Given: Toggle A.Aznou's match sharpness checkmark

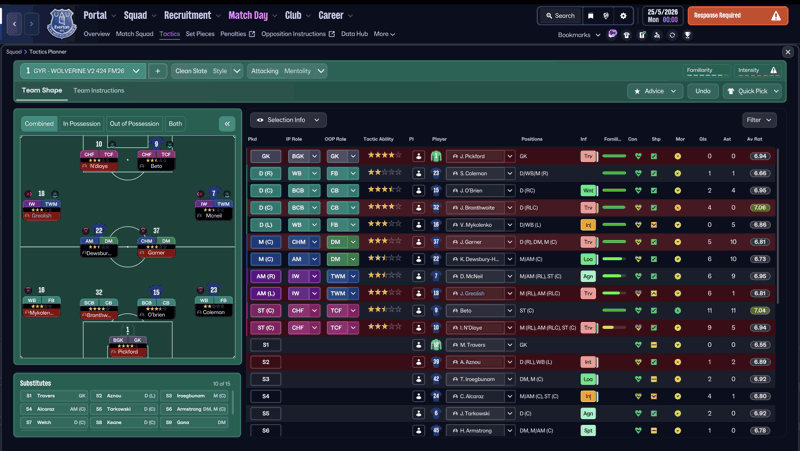Looking at the screenshot, I should coord(654,362).
